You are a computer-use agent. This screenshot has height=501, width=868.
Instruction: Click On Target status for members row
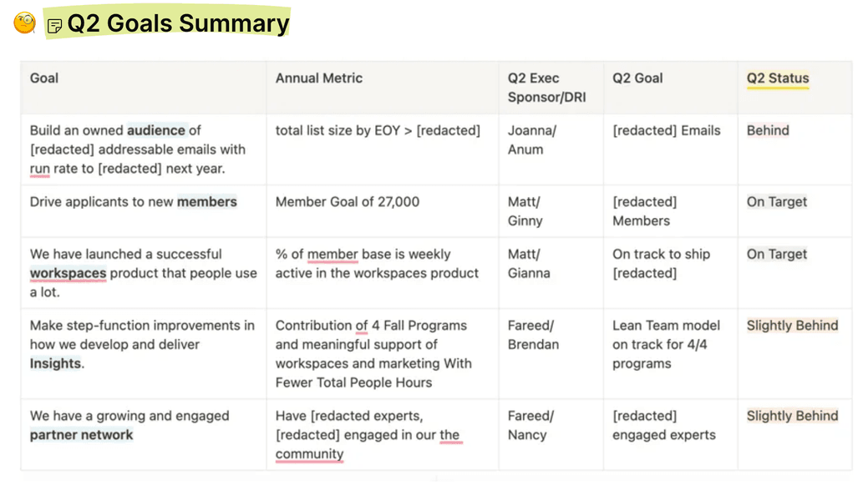pyautogui.click(x=777, y=202)
